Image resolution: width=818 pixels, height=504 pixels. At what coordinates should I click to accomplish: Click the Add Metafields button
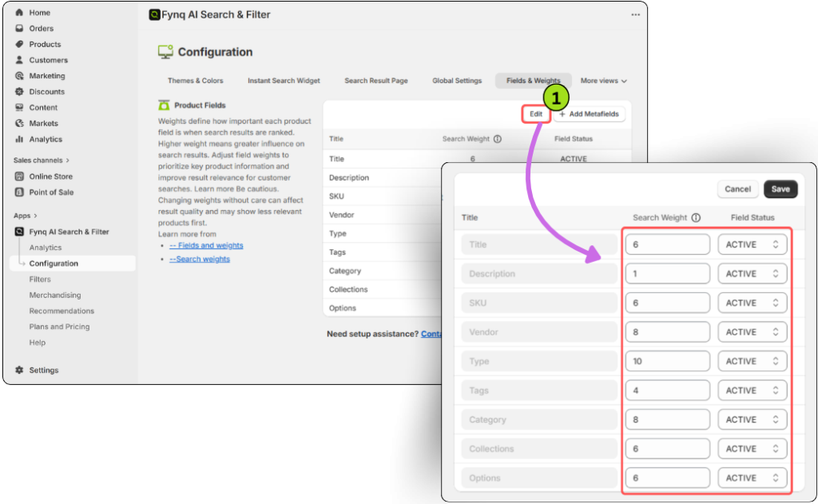click(590, 114)
